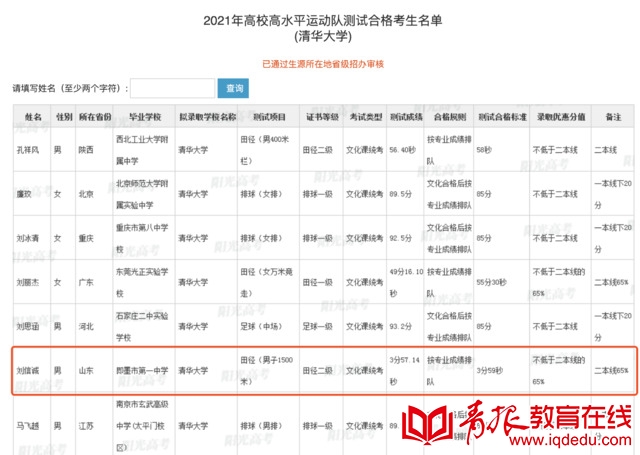The width and height of the screenshot is (640, 455).
Task: Click the 58秒 qualifying standard cell
Action: tap(484, 150)
